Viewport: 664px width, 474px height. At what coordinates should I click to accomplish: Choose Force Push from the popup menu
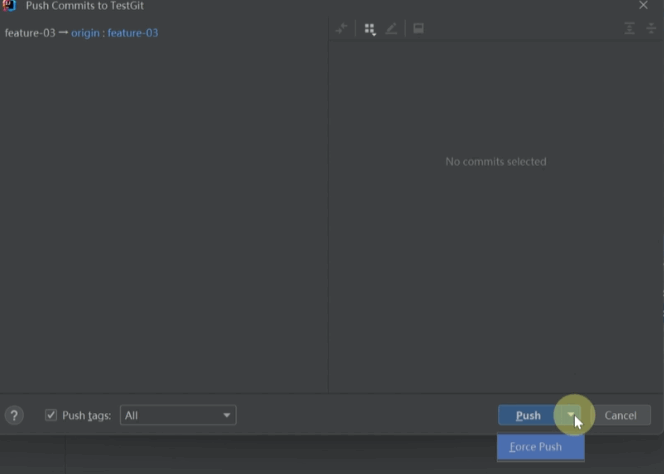[x=541, y=447]
